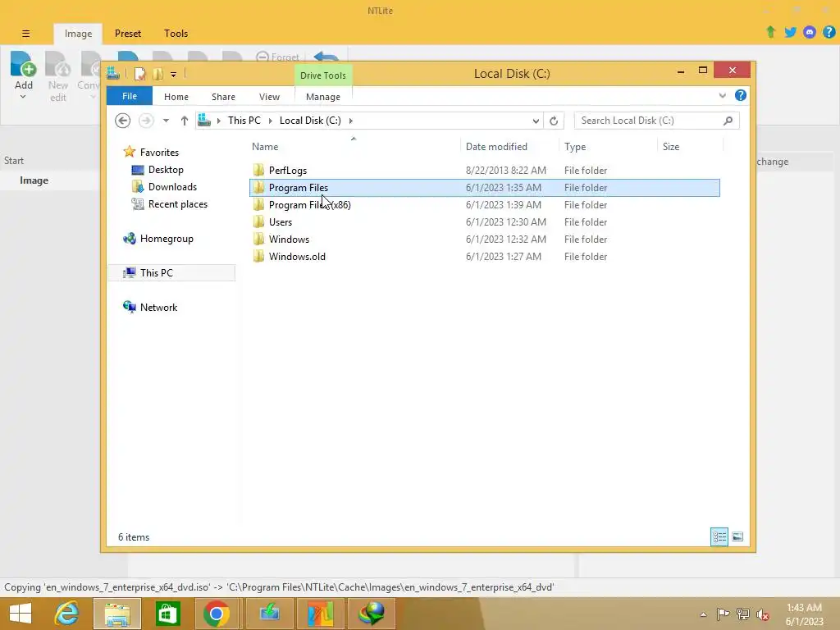
Task: Click the Properties quick access icon
Action: pyautogui.click(x=139, y=74)
